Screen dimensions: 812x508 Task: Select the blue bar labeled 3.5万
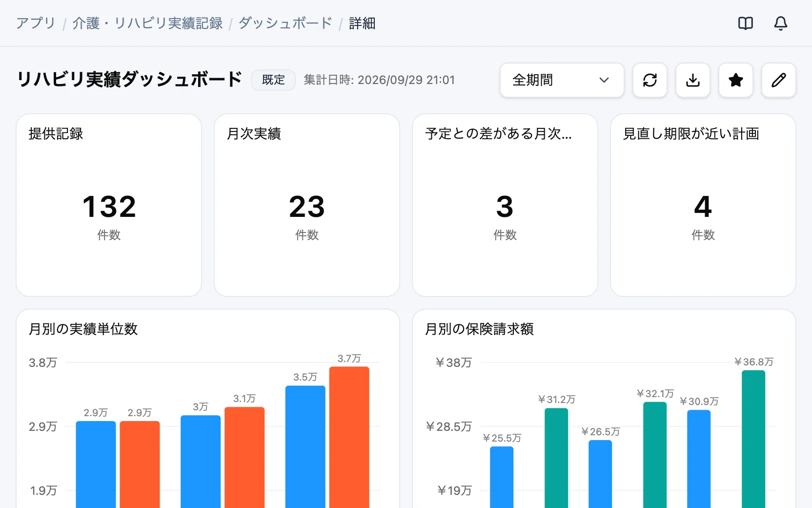[x=305, y=447]
